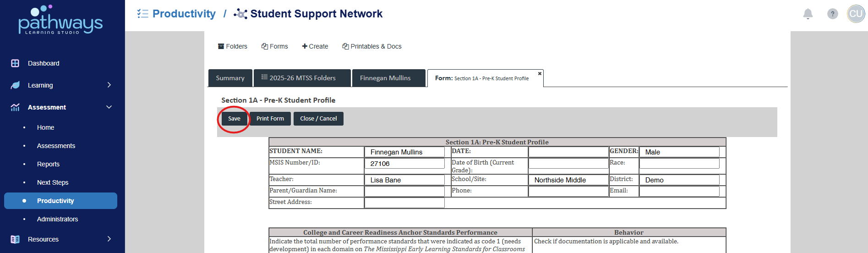Expand the Learning menu chevron

coord(109,85)
